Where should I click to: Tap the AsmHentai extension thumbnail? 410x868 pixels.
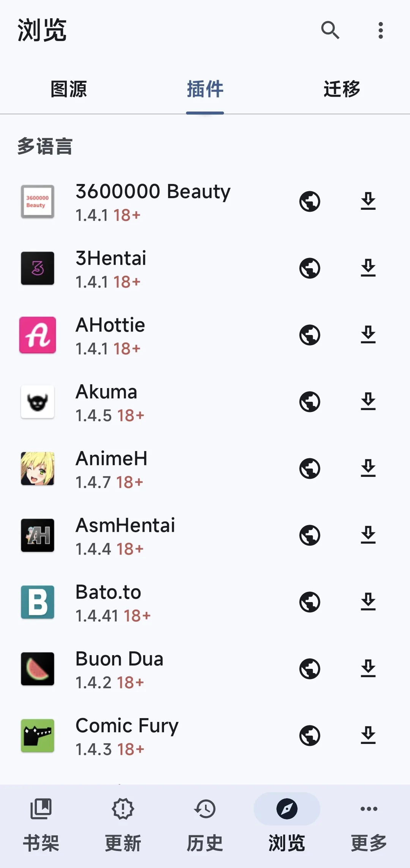38,535
